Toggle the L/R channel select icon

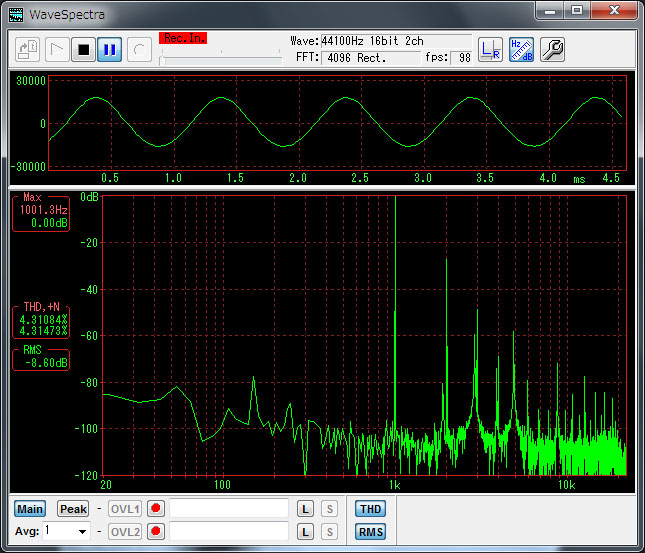(490, 50)
